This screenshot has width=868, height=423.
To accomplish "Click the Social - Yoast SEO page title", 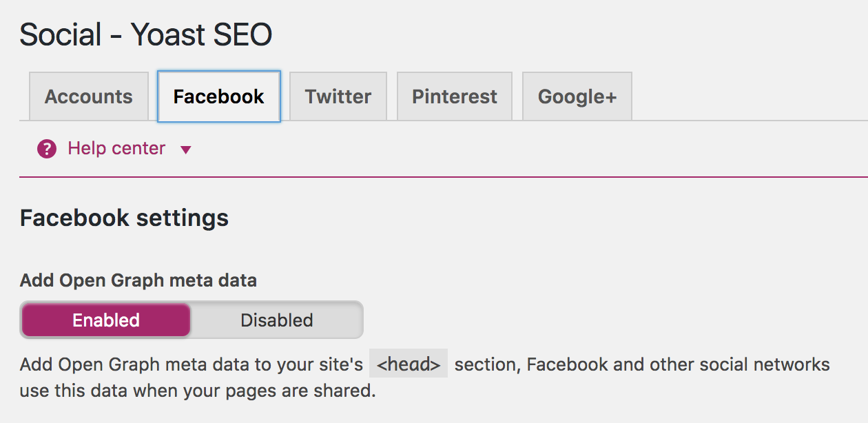I will 145,34.
